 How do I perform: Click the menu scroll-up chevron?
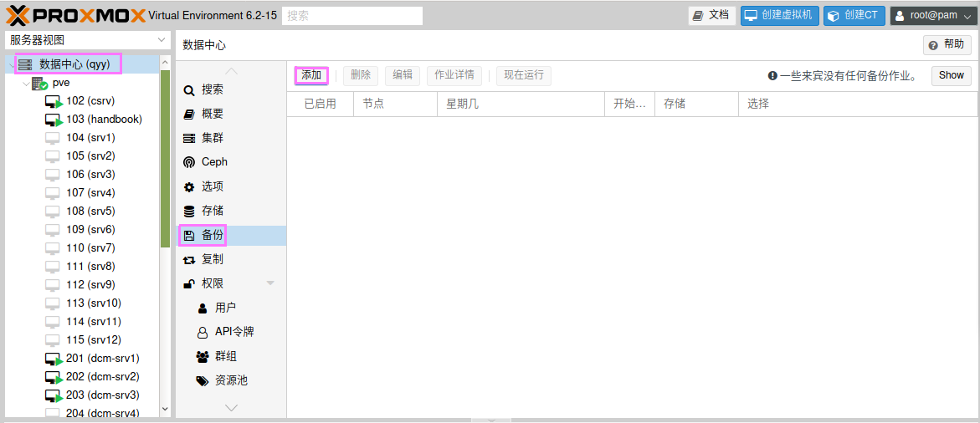231,71
